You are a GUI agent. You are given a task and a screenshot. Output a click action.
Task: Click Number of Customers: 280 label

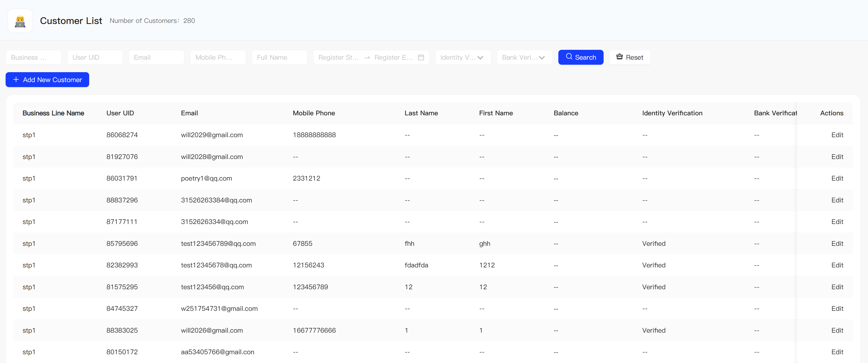[152, 21]
